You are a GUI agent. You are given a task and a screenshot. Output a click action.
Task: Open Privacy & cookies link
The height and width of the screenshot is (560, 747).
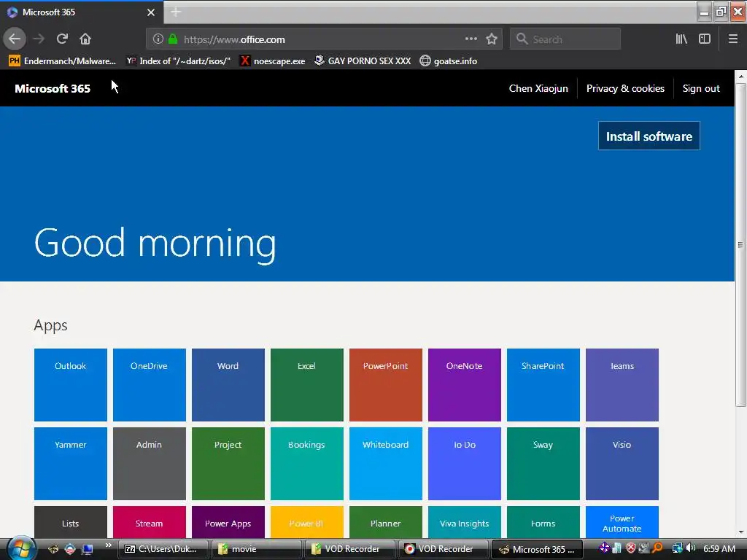click(x=625, y=88)
